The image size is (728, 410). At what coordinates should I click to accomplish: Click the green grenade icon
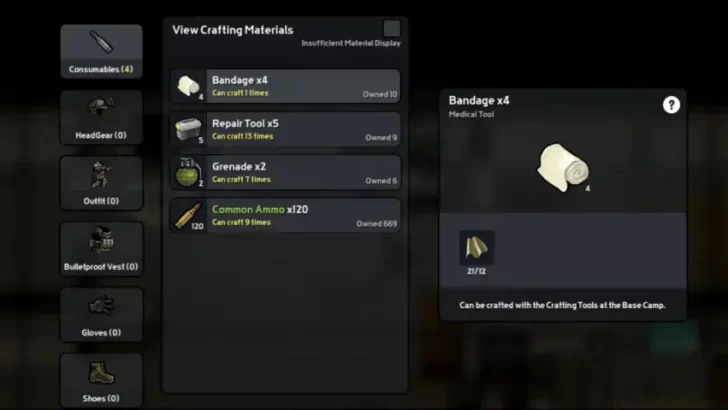[x=188, y=173]
